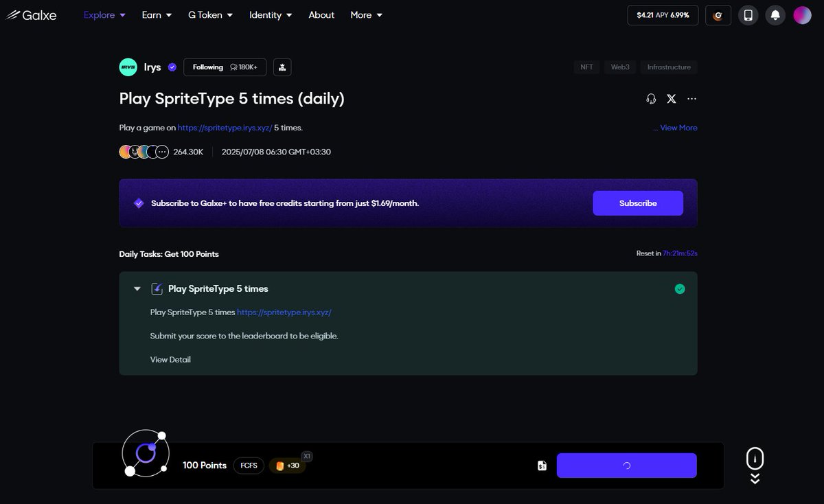The image size is (824, 504).
Task: Click the leaderboard icon beside Following
Action: click(x=282, y=67)
